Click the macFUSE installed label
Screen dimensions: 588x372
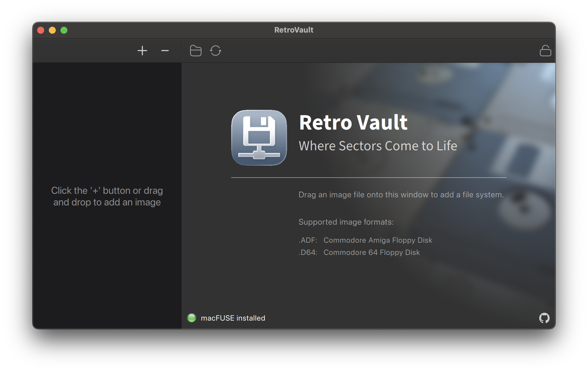pos(233,318)
